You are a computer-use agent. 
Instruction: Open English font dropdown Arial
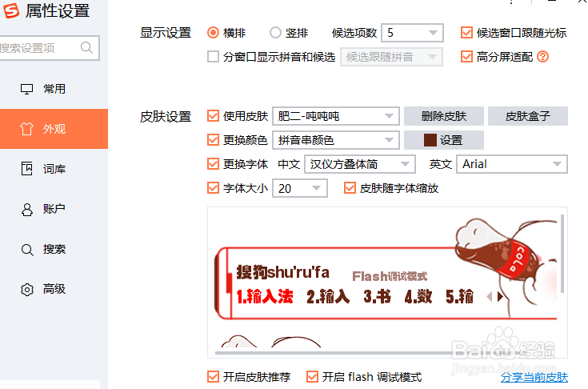[512, 164]
